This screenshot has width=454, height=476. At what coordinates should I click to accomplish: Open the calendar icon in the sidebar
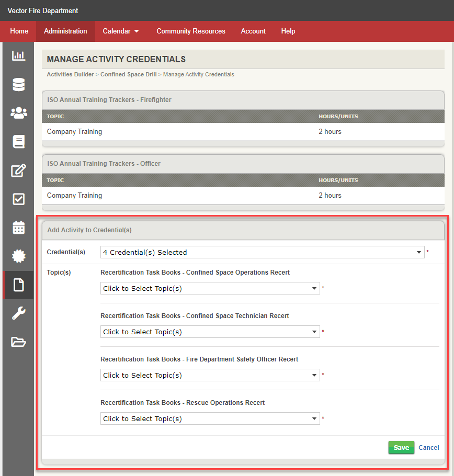(18, 228)
